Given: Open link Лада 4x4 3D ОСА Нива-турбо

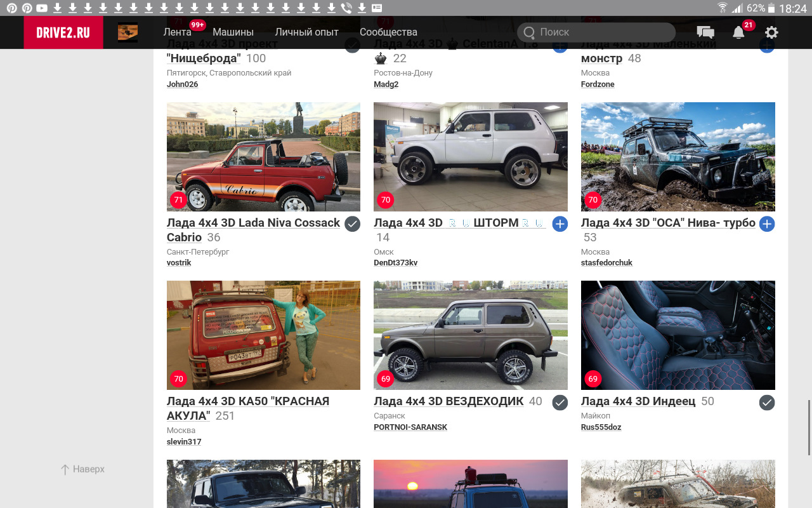Looking at the screenshot, I should [668, 223].
